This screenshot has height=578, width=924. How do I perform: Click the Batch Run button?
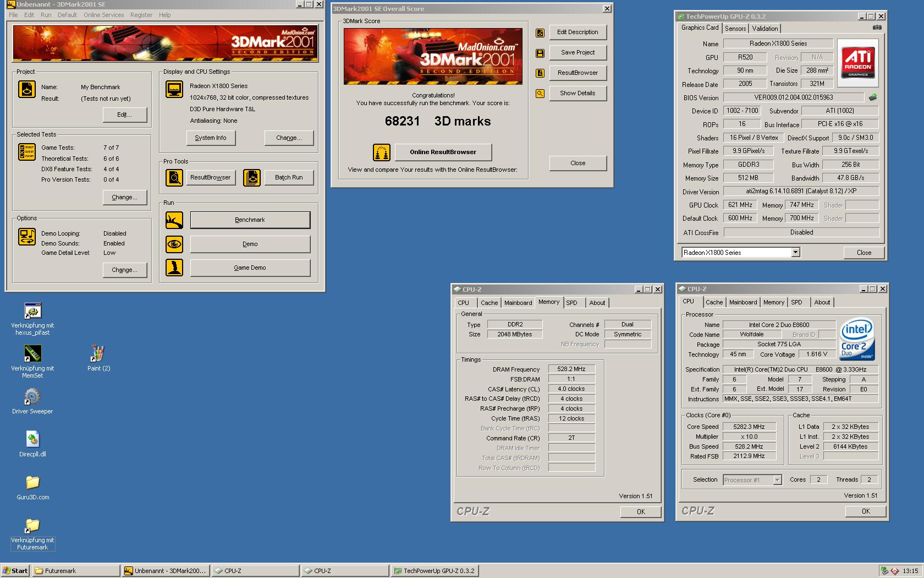pos(289,177)
